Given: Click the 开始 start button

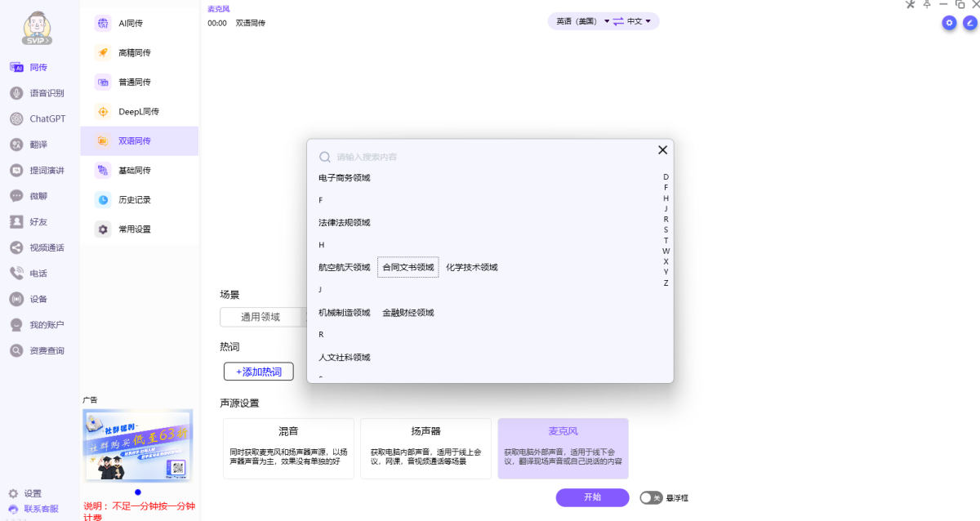Looking at the screenshot, I should click(592, 497).
